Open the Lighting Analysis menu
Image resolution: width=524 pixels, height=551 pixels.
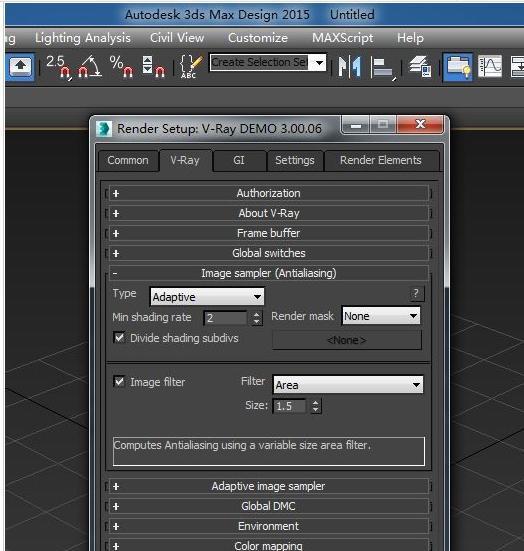pos(83,38)
